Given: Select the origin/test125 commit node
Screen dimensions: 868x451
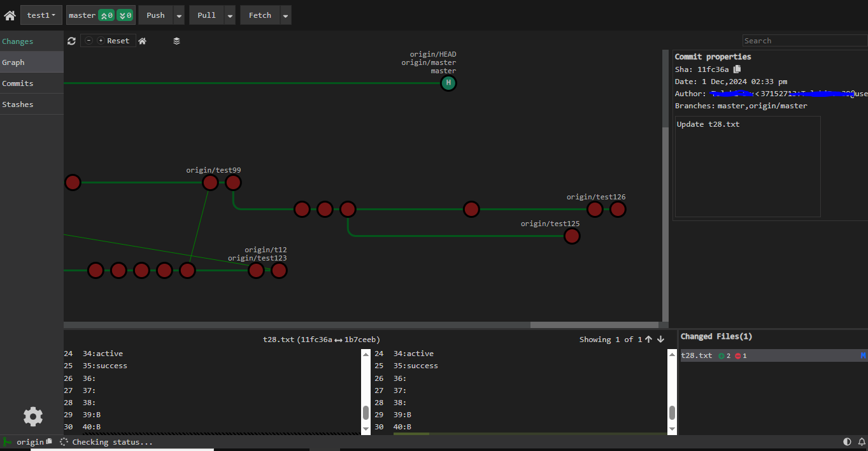Looking at the screenshot, I should pos(572,236).
